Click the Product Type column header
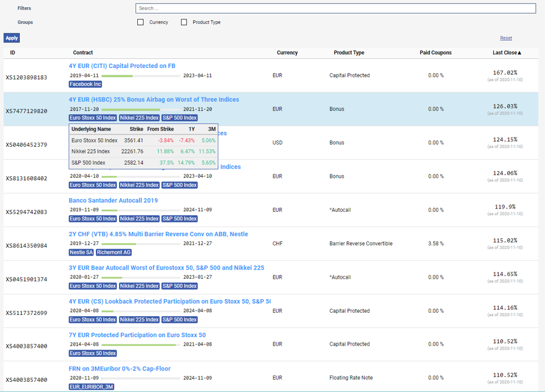This screenshot has height=392, width=545. 349,53
